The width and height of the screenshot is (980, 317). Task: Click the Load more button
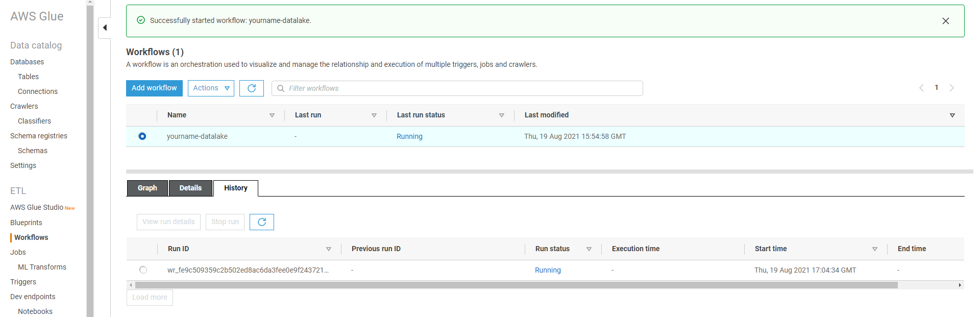(150, 298)
